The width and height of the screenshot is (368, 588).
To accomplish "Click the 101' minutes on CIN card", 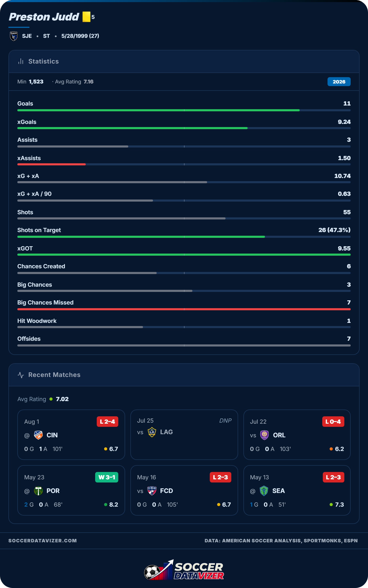I will 58,449.
